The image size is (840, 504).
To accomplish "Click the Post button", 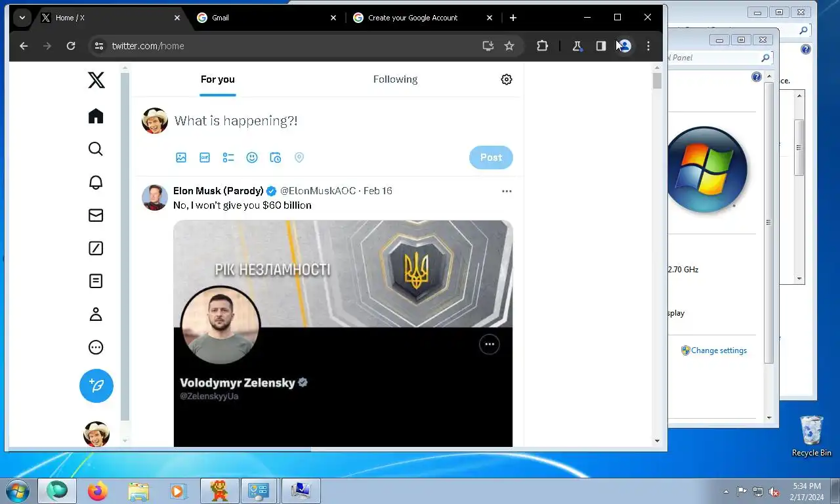I will 491,157.
